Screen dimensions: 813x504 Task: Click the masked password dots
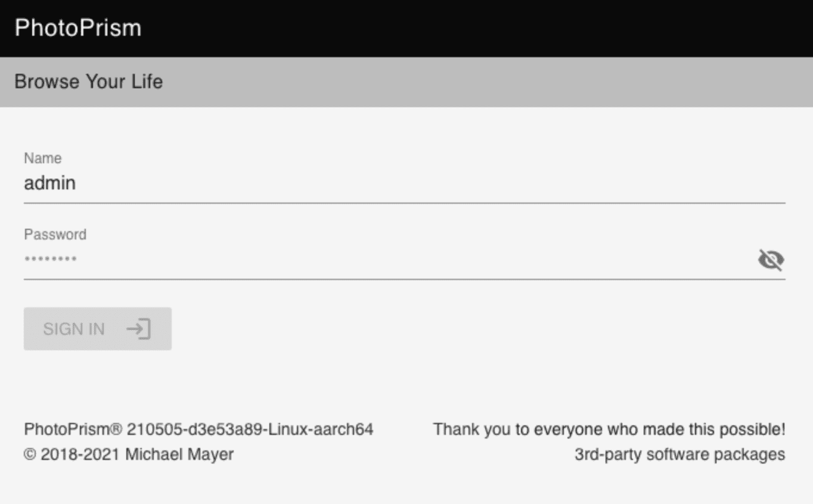click(x=50, y=260)
